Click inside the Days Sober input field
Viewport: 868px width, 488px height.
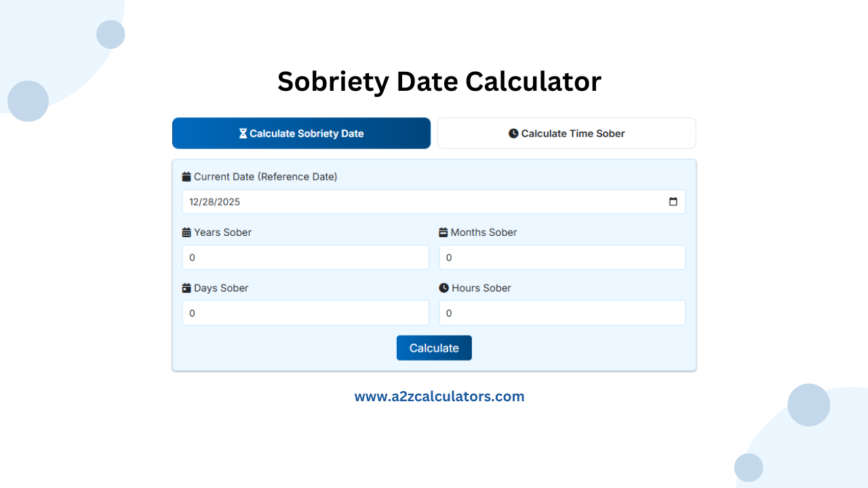tap(305, 312)
